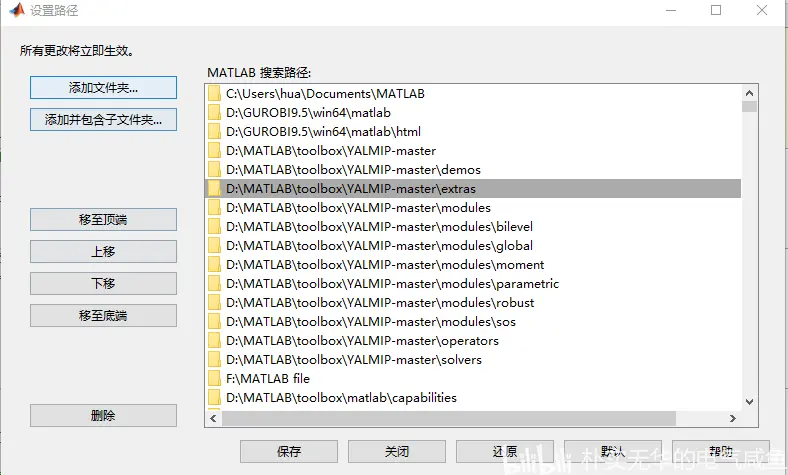Click 下移 to move path down

104,283
